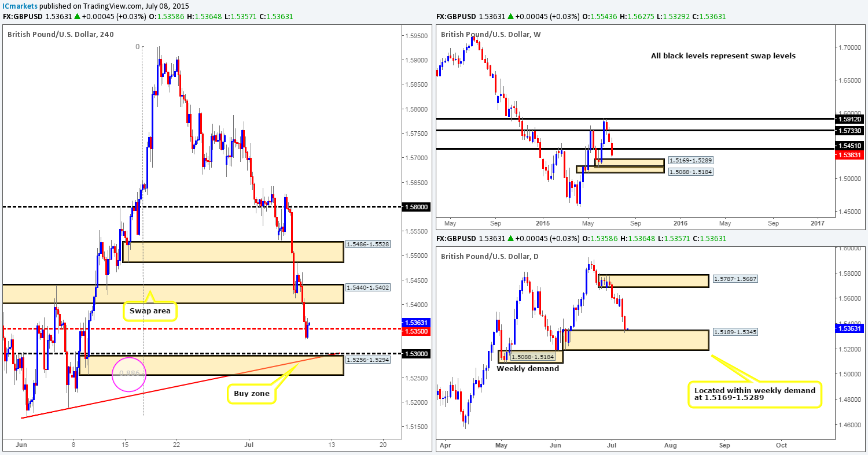
Task: Click the 'Weekly demand' caption on daily chart
Action: (528, 368)
